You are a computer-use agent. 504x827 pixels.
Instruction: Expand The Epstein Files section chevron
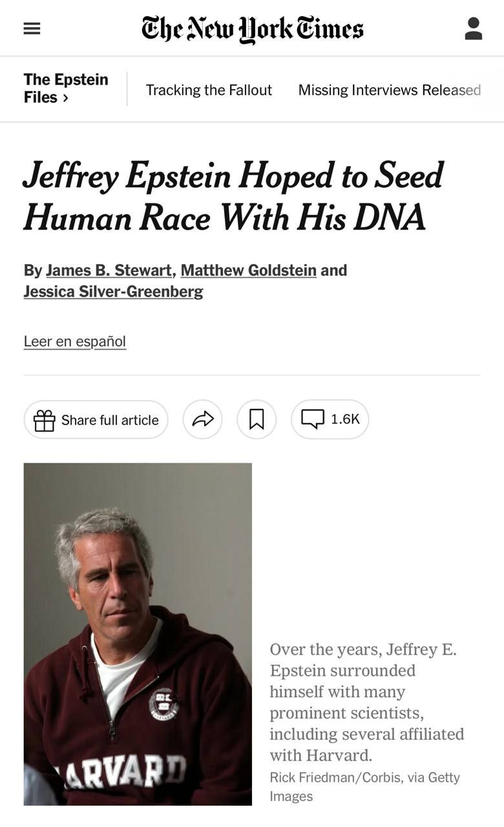tap(65, 98)
